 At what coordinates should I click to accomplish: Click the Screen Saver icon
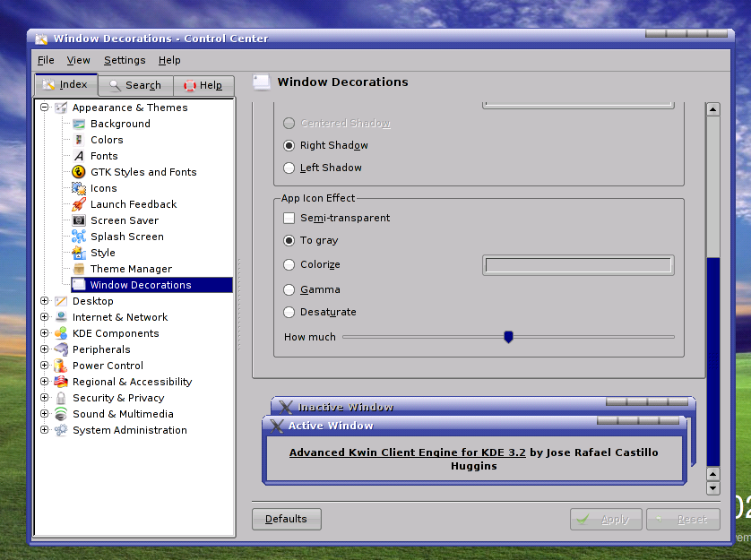[x=79, y=220]
